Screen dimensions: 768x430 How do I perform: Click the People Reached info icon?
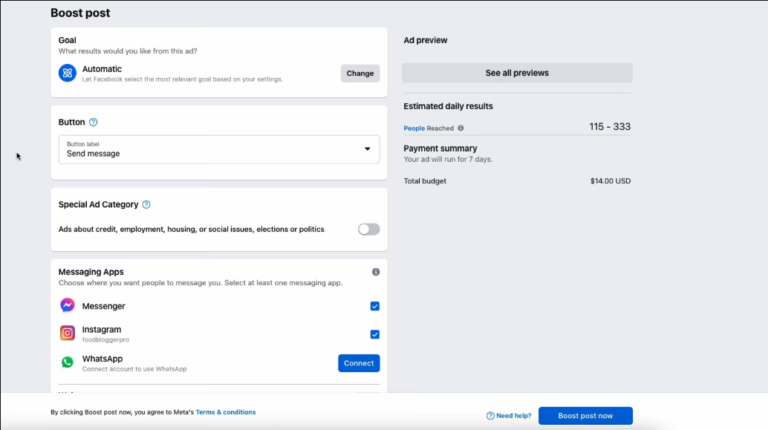click(460, 128)
